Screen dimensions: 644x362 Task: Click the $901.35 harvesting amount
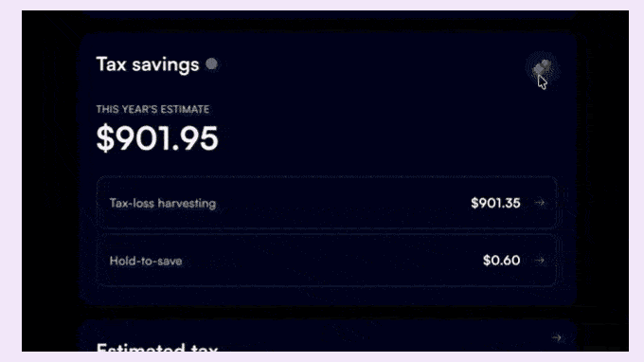point(495,203)
